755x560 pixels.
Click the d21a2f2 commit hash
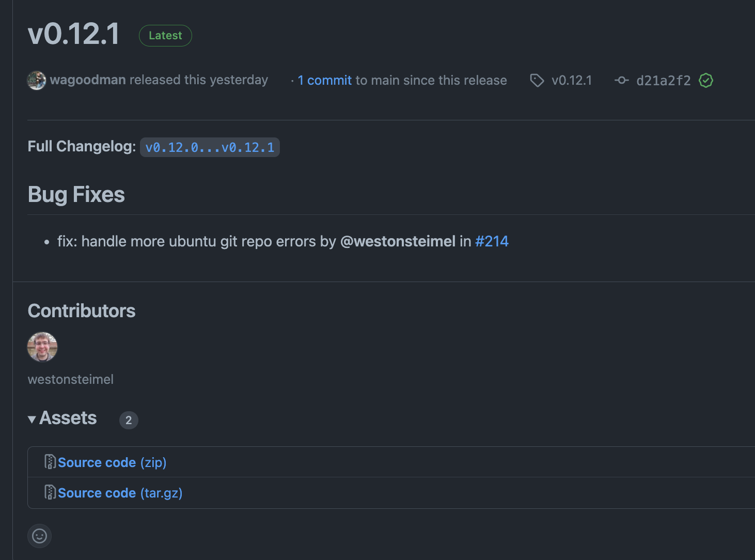pos(664,81)
